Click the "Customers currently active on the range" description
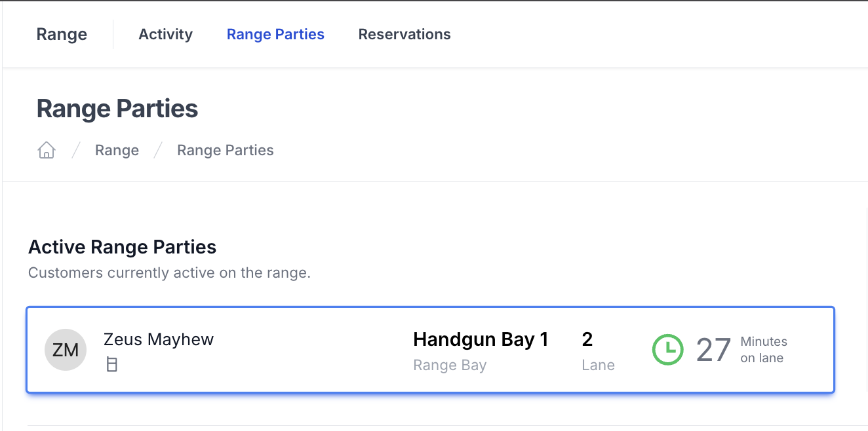 (x=169, y=272)
